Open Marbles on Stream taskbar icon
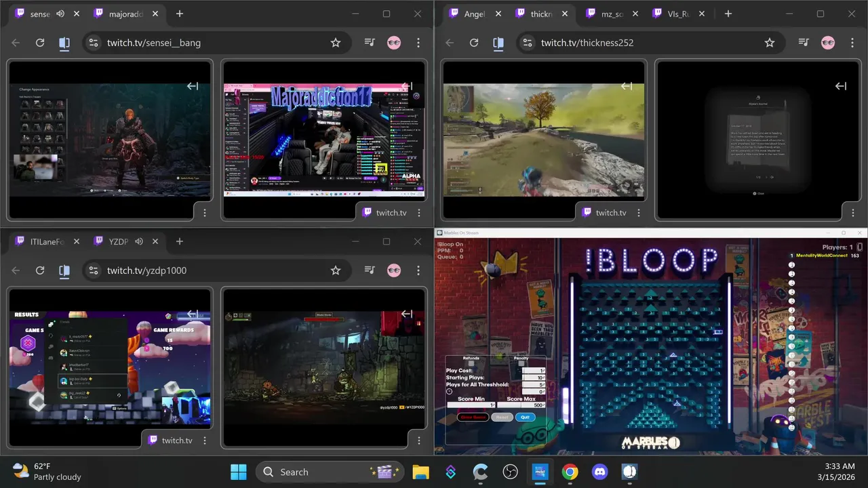Viewport: 868px width, 488px height. coord(630,472)
